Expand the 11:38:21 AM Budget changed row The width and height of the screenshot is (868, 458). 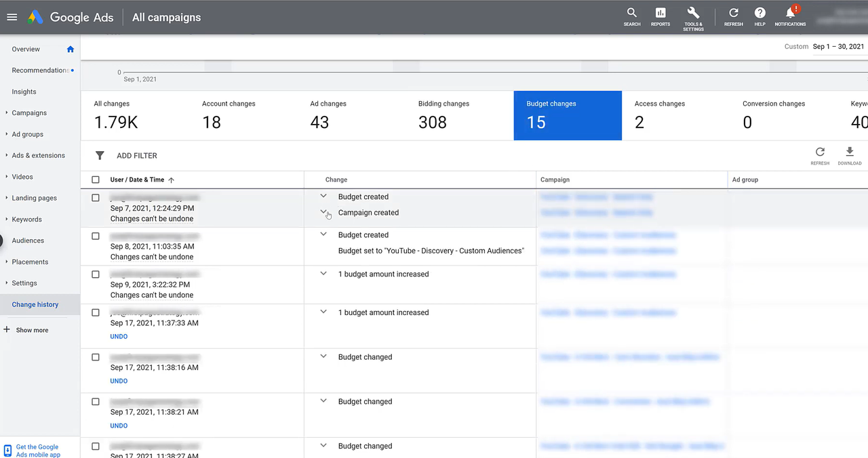(x=323, y=401)
